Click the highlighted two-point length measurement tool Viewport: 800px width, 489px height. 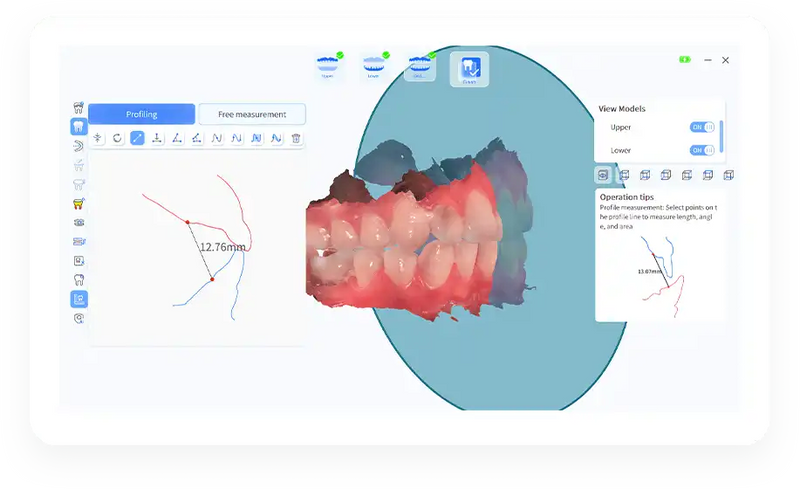point(137,138)
